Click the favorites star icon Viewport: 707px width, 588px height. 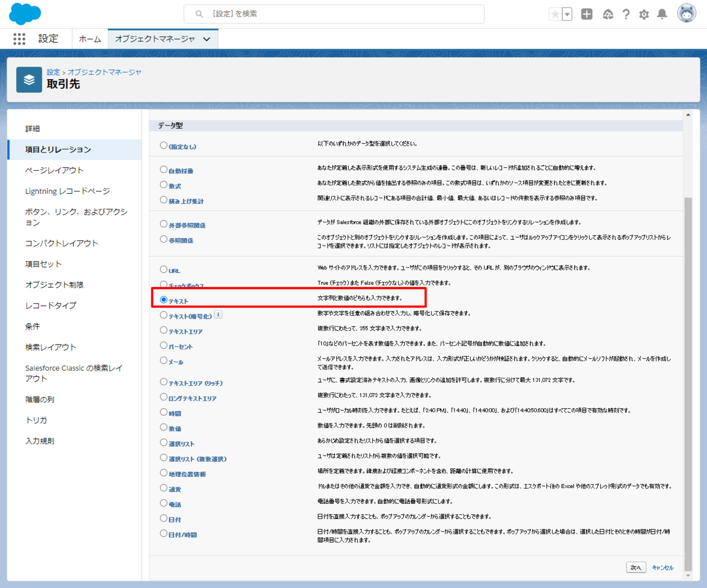point(554,14)
